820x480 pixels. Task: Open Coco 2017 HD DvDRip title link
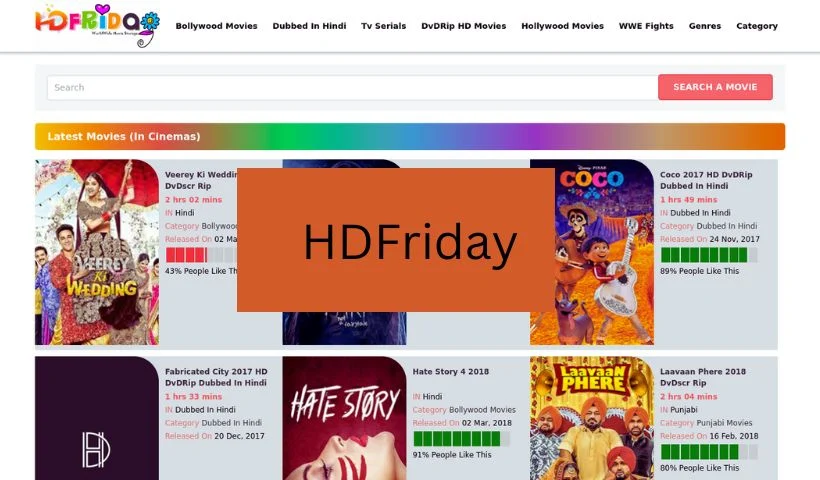pos(706,180)
